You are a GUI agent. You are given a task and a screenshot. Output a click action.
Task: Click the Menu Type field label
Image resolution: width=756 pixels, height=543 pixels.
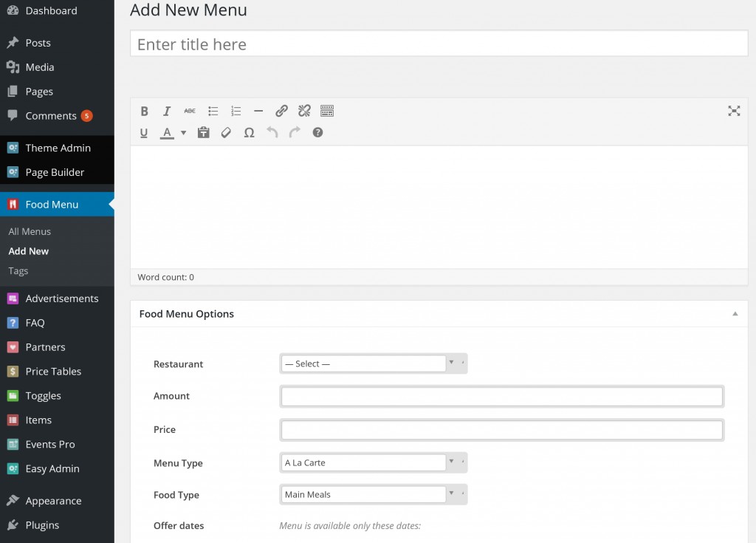(x=178, y=463)
